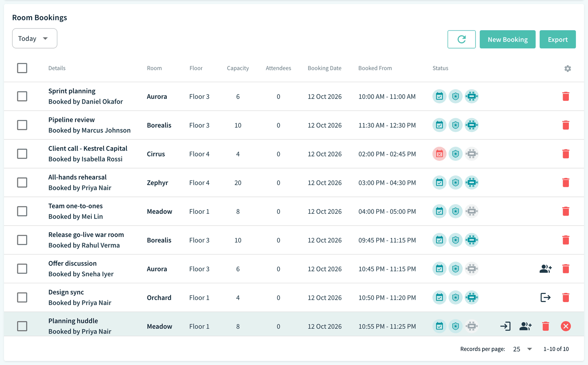Screen dimensions: 588x365
Task: Toggle the select-all checkbox in table header
Action: [22, 68]
